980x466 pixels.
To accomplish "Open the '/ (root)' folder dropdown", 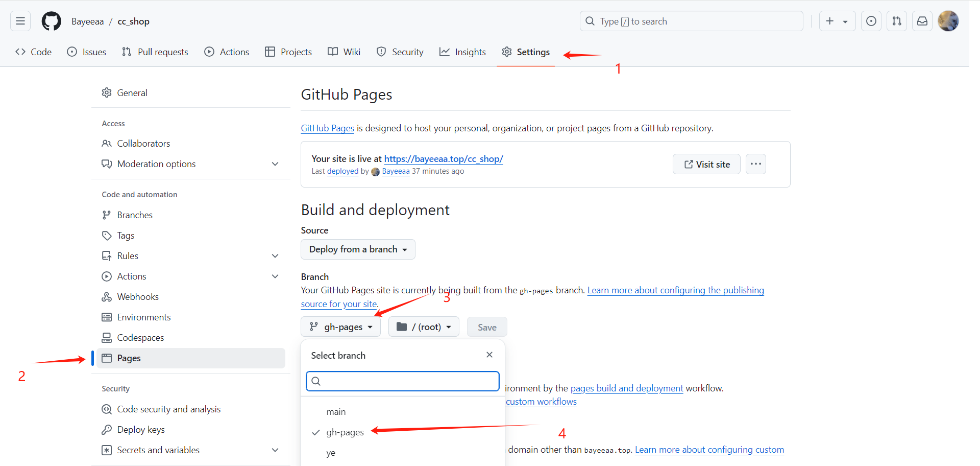I will (x=423, y=327).
